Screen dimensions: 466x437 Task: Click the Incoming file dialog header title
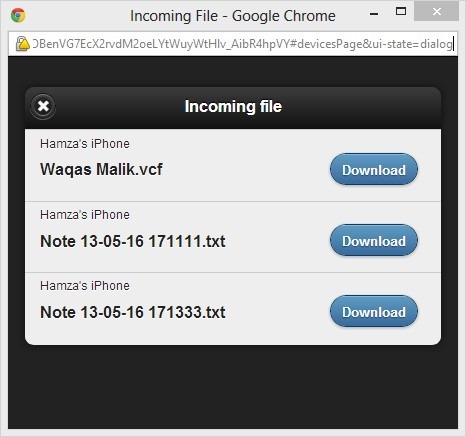233,106
